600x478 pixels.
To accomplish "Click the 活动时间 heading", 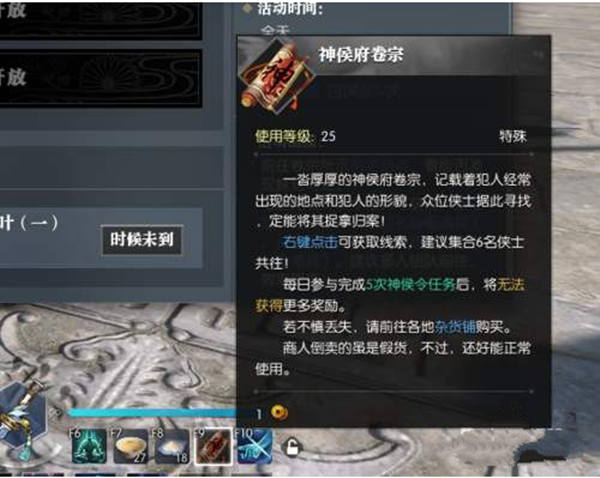I will (x=290, y=8).
